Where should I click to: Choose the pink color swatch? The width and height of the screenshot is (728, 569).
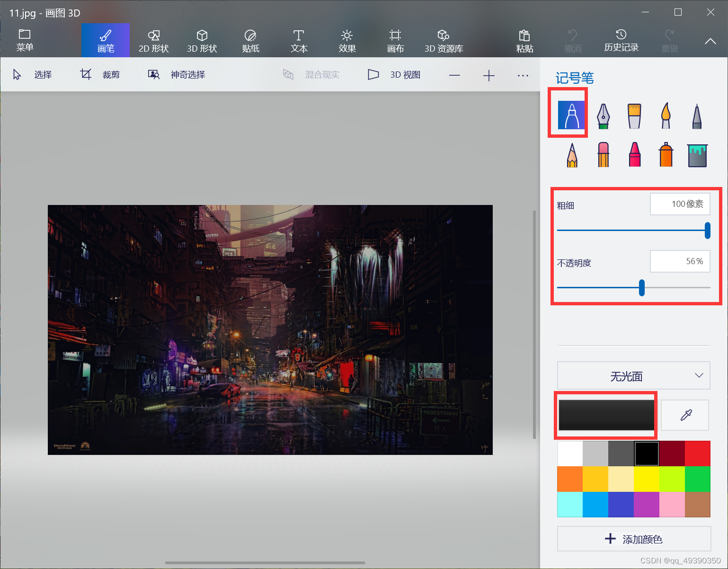tap(672, 505)
